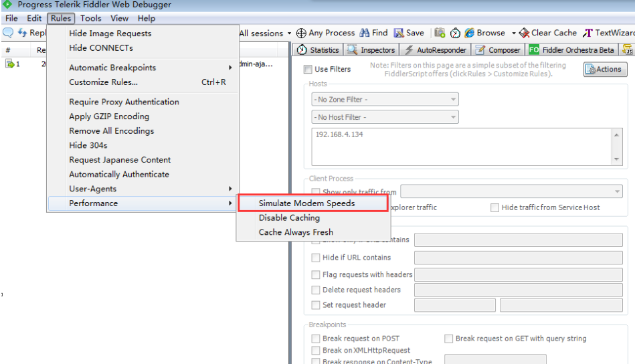Image resolution: width=635 pixels, height=364 pixels.
Task: Click hosts box scrollbar up arrow
Action: [616, 135]
